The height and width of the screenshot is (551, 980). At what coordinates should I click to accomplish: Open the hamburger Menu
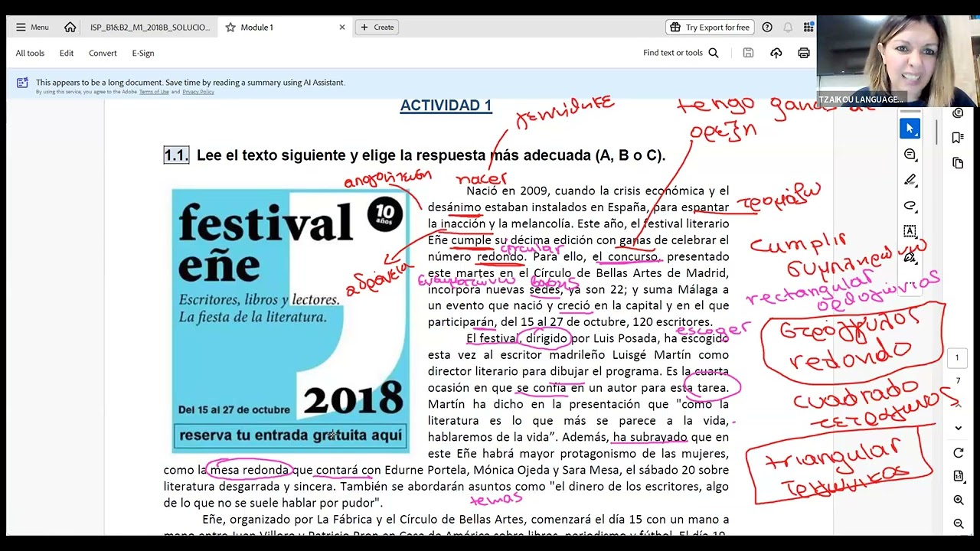pos(32,27)
